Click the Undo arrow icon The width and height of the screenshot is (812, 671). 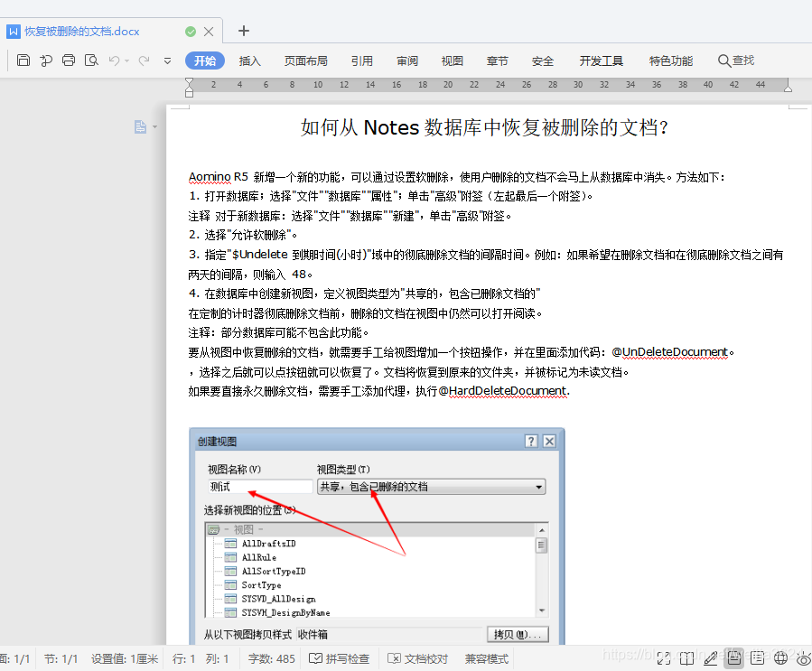(114, 61)
